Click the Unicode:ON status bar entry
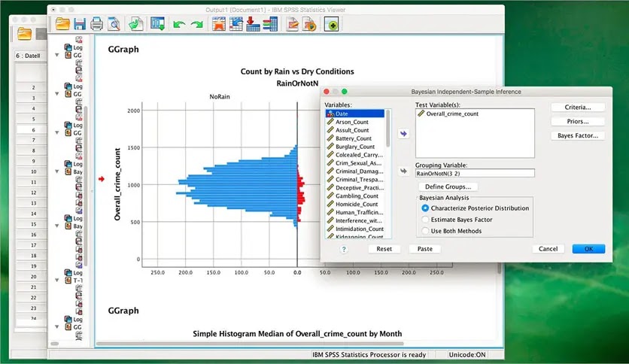The height and width of the screenshot is (364, 629). pos(467,355)
